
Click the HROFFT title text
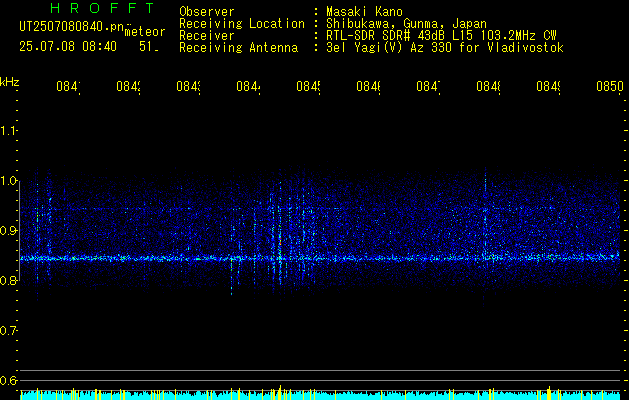click(x=103, y=8)
